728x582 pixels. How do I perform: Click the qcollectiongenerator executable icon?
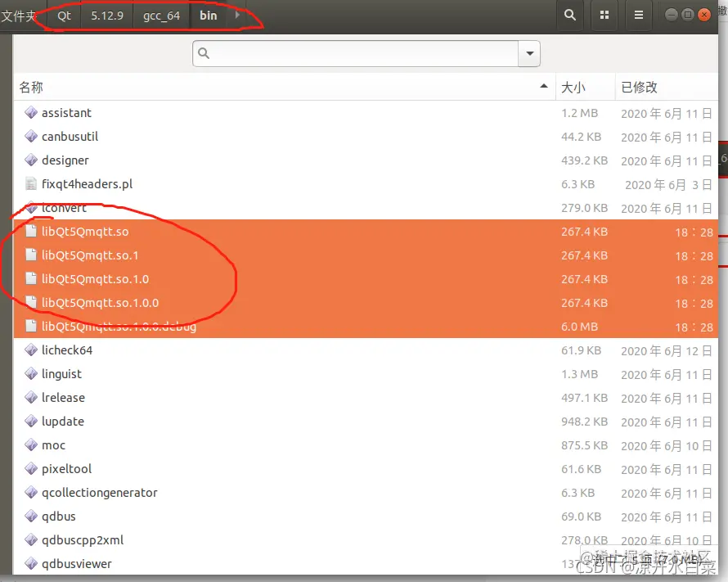31,492
